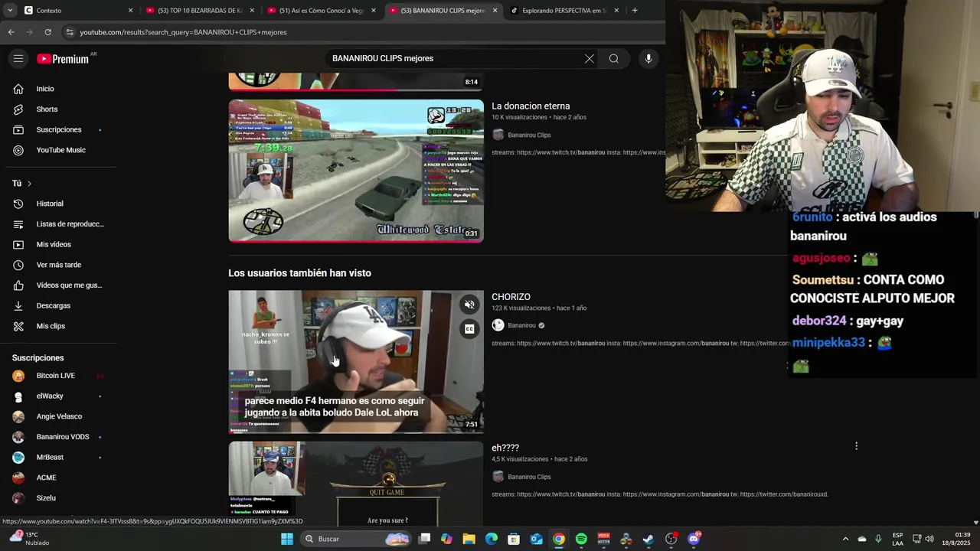Screen dimensions: 980x551
Task: Close the BANANIROU CLIPS mejores tab
Action: click(x=495, y=11)
